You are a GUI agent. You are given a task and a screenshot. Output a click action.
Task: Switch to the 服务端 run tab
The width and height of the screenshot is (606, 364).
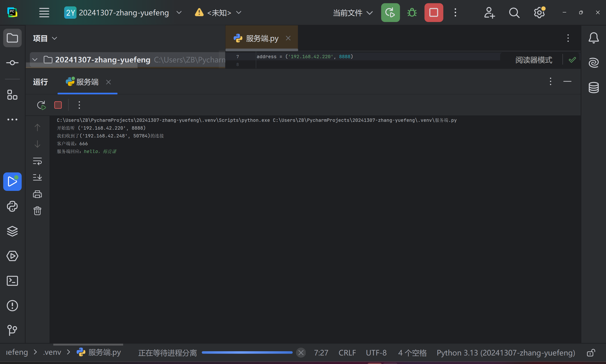tap(87, 82)
